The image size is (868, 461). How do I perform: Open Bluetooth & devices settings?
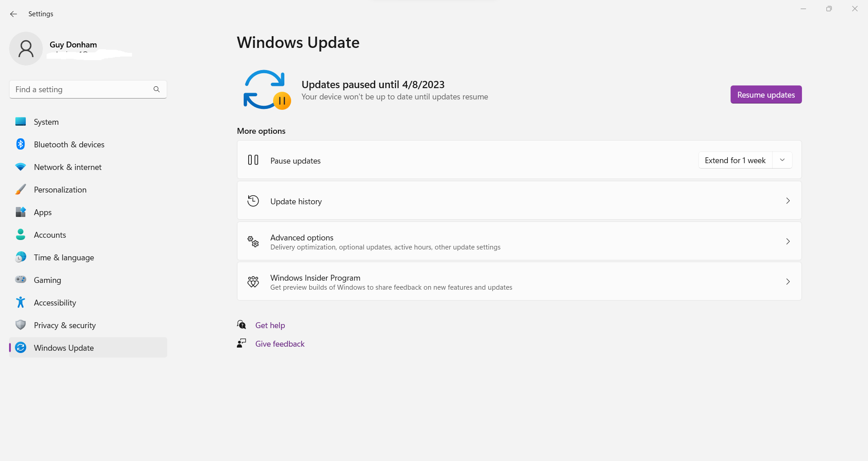88,144
